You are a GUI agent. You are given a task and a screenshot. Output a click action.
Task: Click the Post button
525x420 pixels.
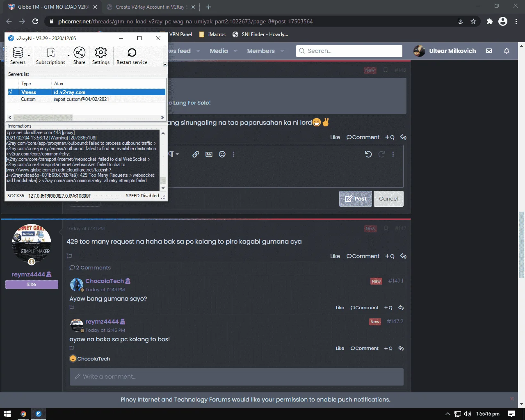[356, 199]
